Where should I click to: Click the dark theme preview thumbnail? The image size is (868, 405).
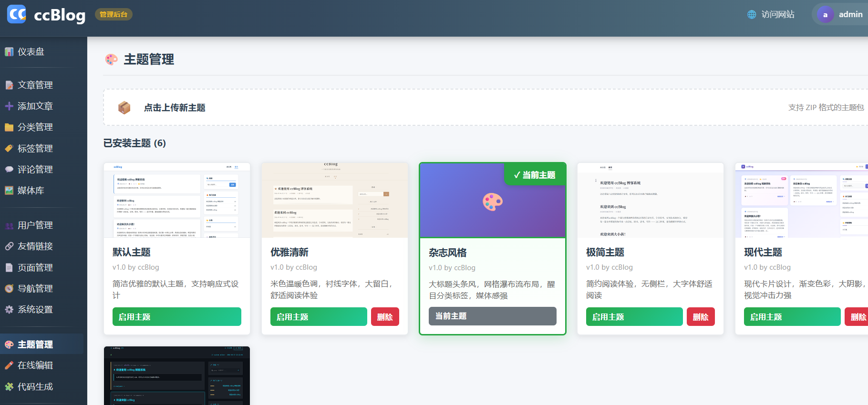click(x=177, y=375)
